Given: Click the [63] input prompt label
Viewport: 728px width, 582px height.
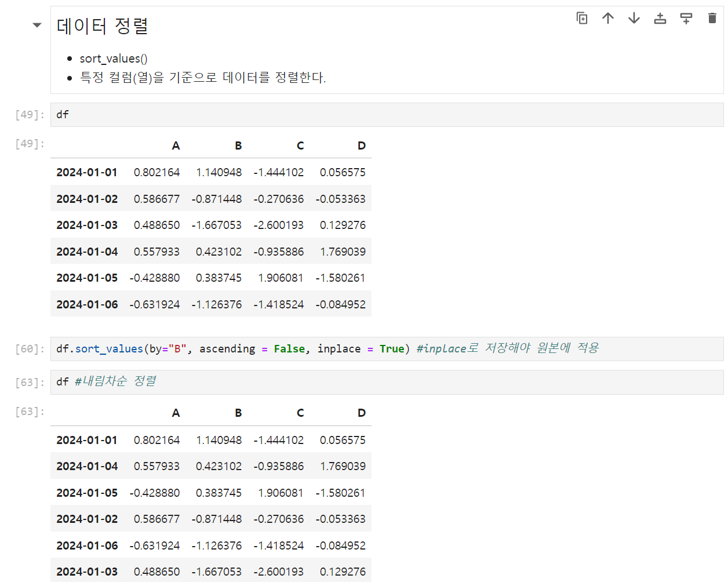Looking at the screenshot, I should pyautogui.click(x=30, y=383).
